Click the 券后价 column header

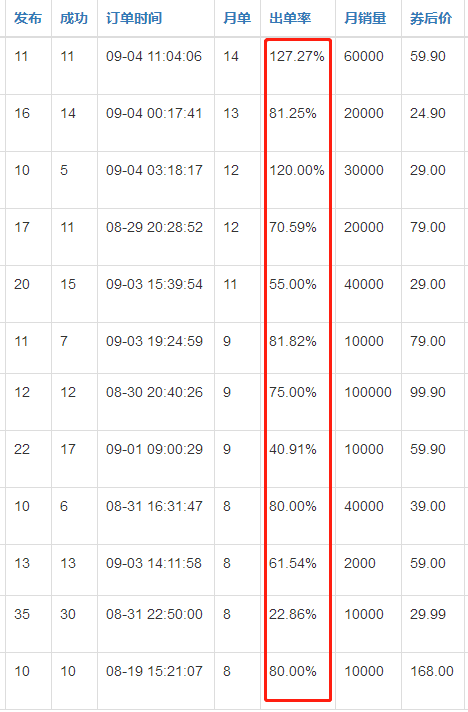(431, 19)
